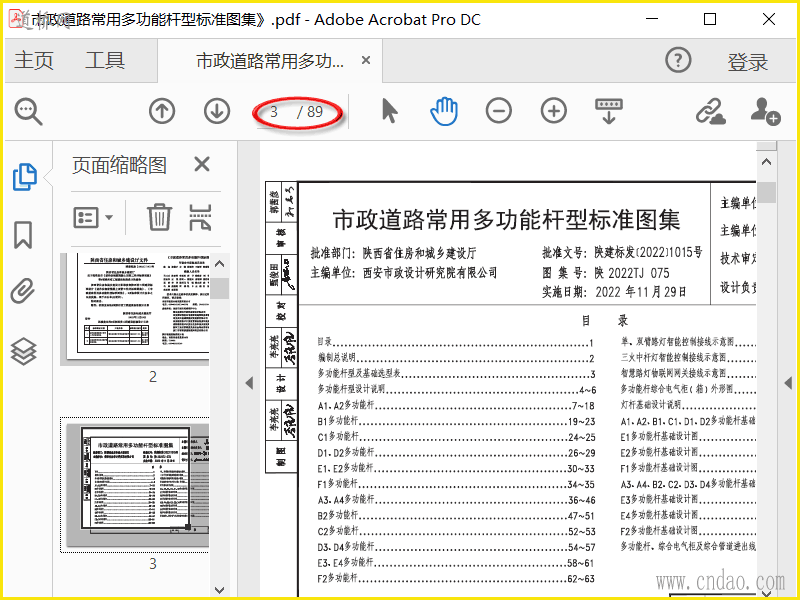Toggle the page thumbnails panel icon
The height and width of the screenshot is (600, 800).
[x=24, y=177]
